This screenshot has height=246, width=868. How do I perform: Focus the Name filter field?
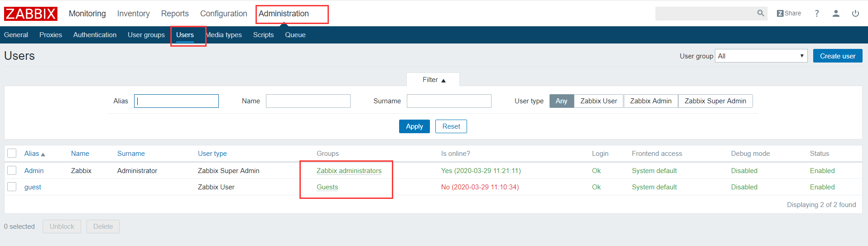pos(308,101)
